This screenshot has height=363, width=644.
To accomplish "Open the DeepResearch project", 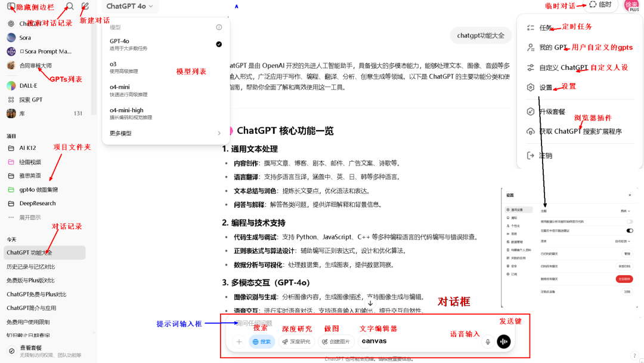I will point(38,204).
